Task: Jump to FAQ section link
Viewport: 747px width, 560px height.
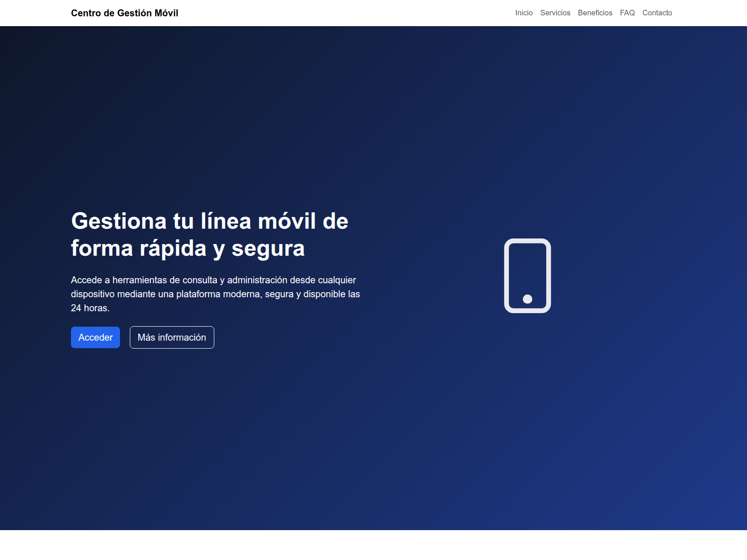Action: (627, 13)
